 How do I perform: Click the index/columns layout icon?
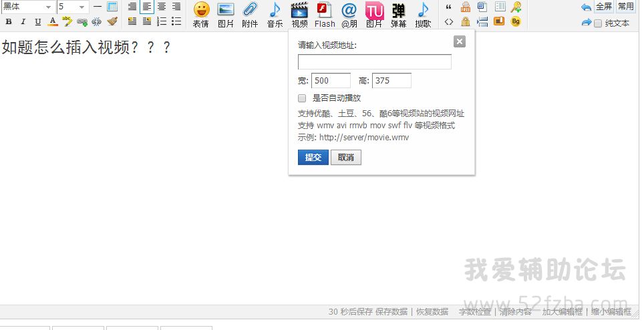pos(500,7)
